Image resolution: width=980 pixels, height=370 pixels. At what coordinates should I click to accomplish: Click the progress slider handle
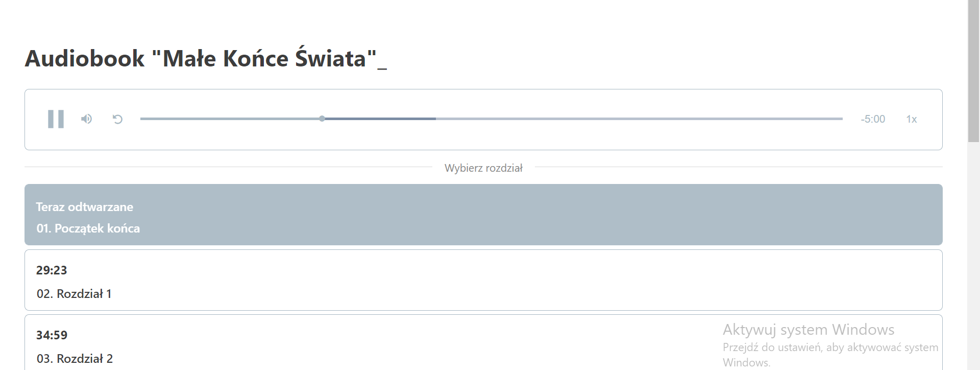pyautogui.click(x=322, y=119)
